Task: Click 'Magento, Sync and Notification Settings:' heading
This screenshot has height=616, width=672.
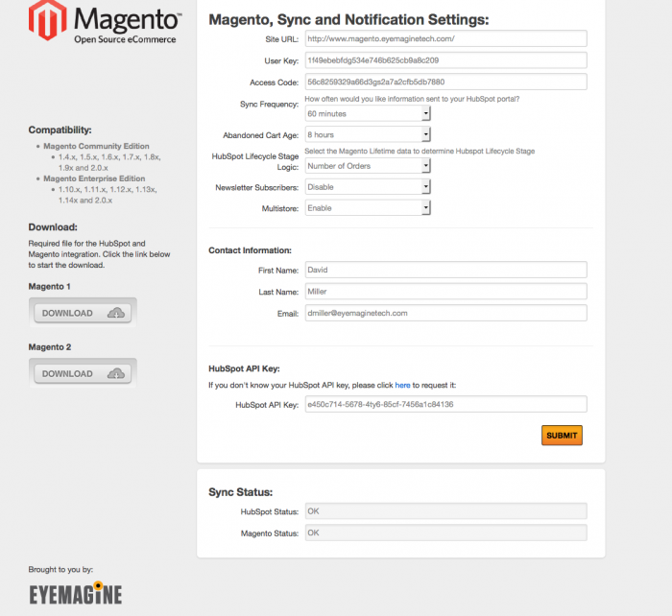Action: click(x=348, y=20)
